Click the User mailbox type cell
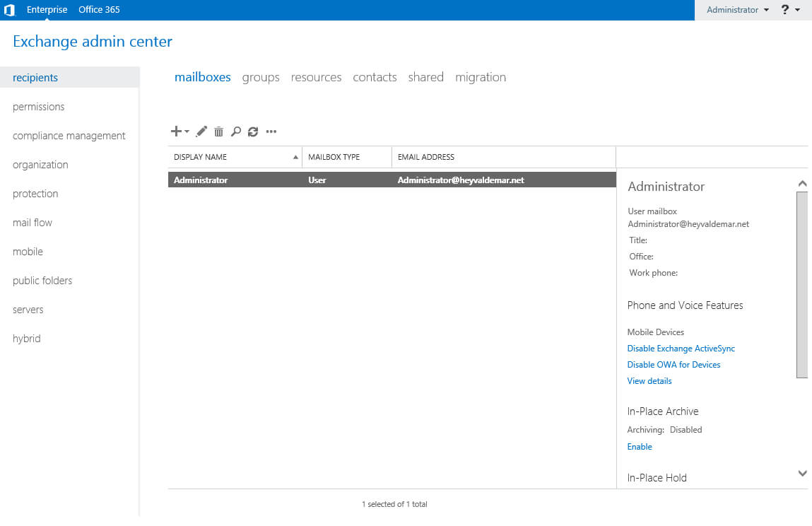The height and width of the screenshot is (526, 812). coord(317,180)
